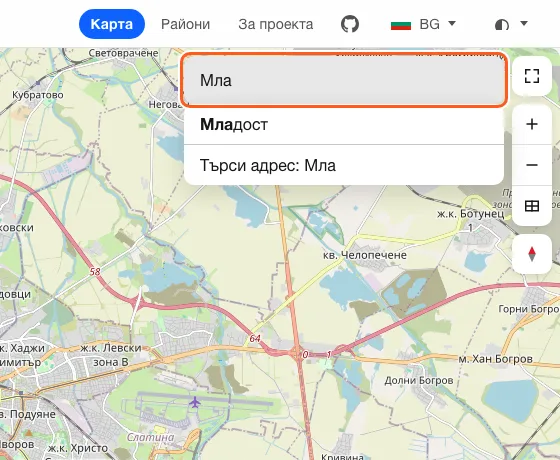Image resolution: width=560 pixels, height=460 pixels.
Task: Open the За проекта page
Action: [276, 24]
